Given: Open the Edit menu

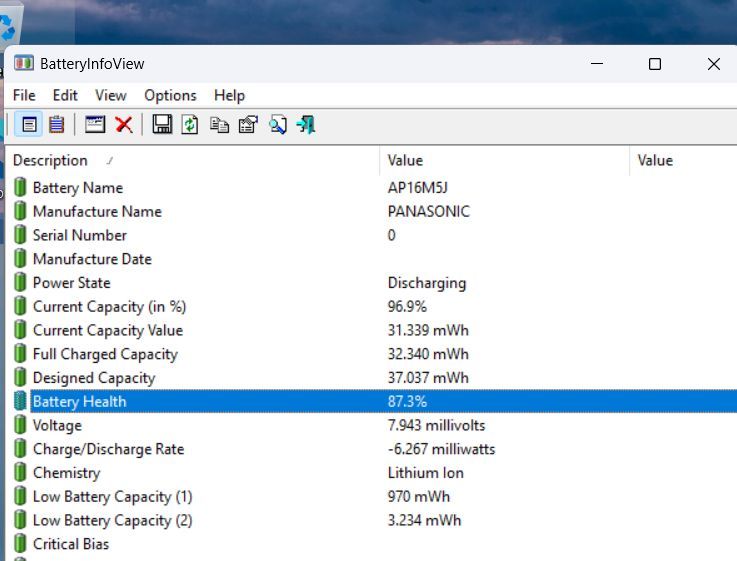Looking at the screenshot, I should pos(65,95).
